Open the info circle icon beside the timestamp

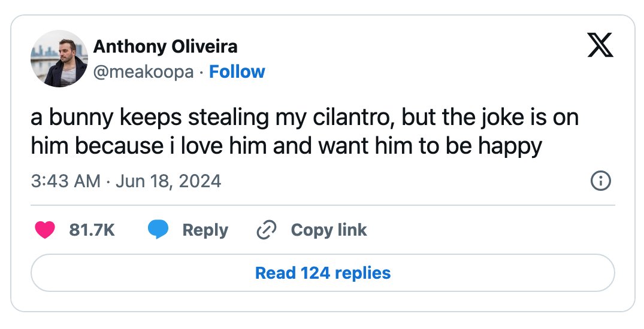600,181
